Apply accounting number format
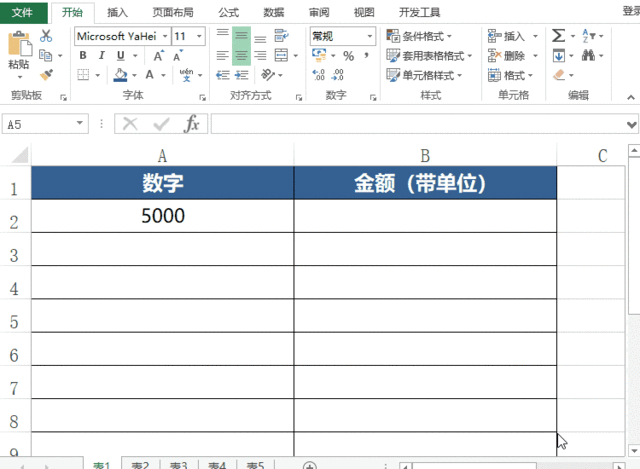The height and width of the screenshot is (469, 640). (x=319, y=55)
